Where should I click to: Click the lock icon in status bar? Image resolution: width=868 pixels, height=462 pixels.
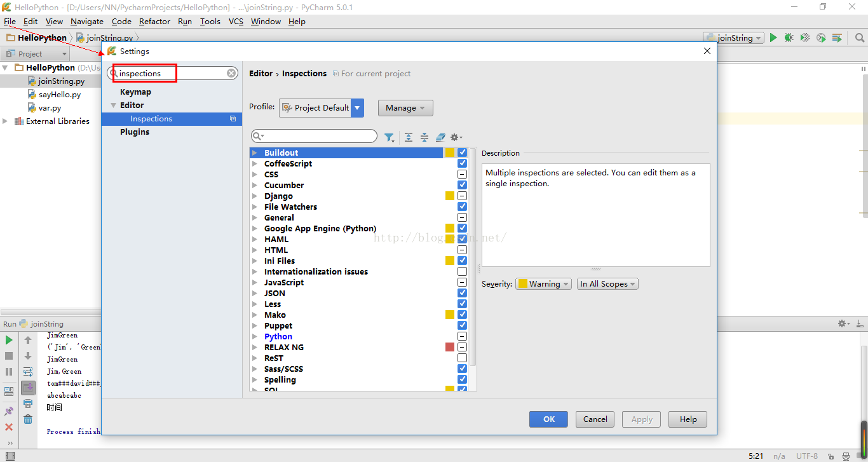(x=831, y=456)
